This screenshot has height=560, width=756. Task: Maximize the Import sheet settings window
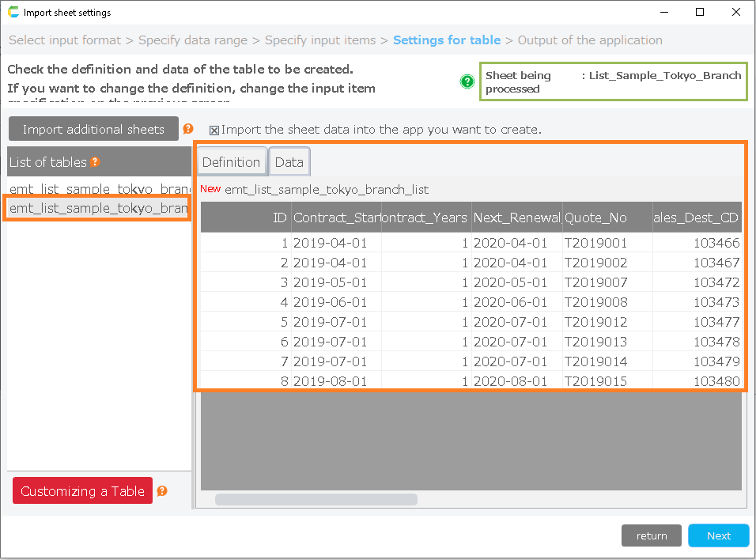pyautogui.click(x=700, y=13)
